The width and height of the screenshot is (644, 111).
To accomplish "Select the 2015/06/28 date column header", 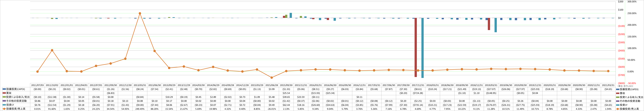I will (x=272, y=85).
